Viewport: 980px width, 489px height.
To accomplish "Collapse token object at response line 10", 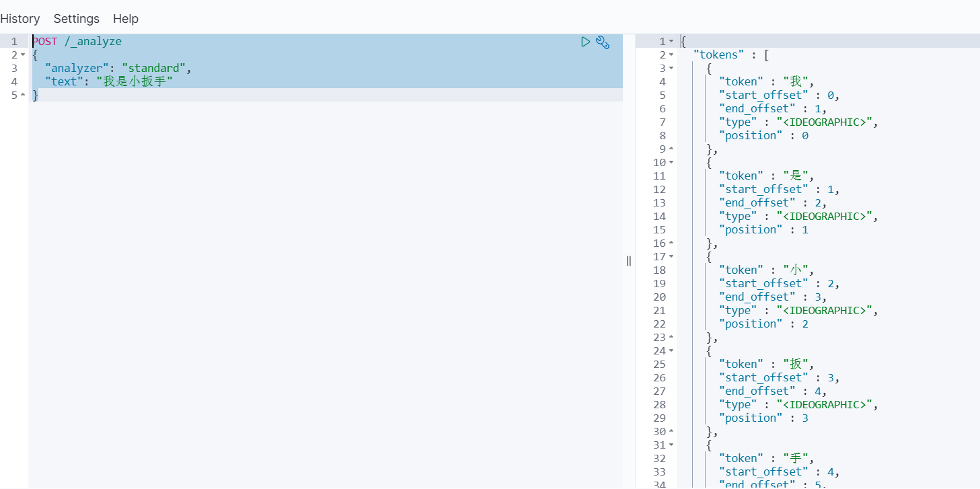I will point(671,163).
